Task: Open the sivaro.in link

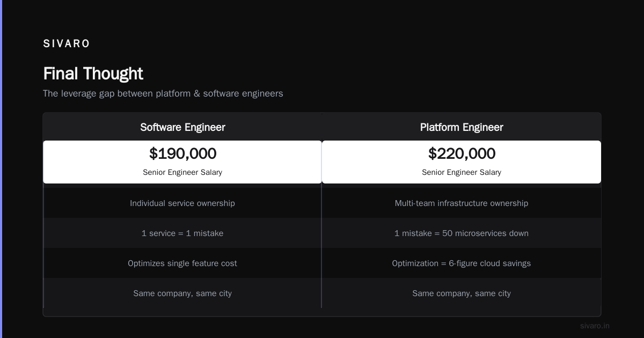Action: pos(595,326)
